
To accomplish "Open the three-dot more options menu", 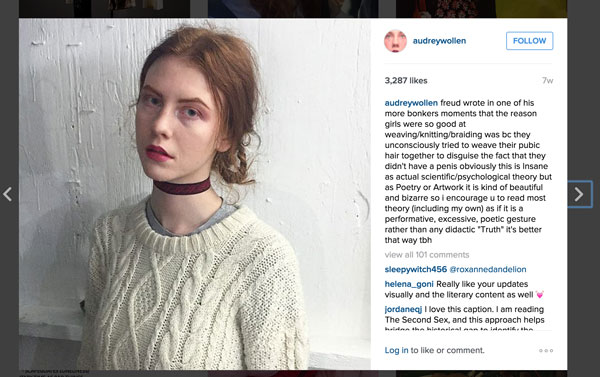I will [x=546, y=350].
